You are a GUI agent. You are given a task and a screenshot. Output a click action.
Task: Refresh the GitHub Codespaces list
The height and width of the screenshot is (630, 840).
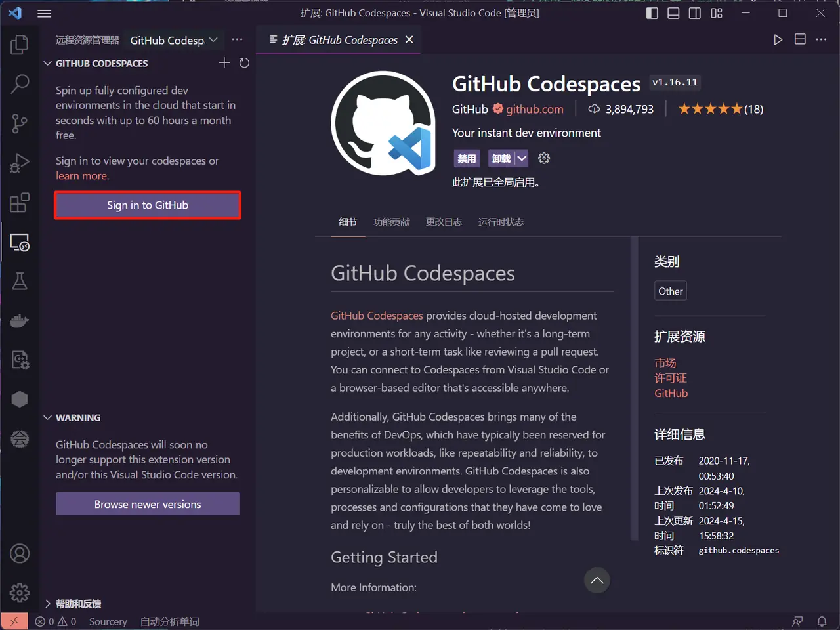click(244, 63)
